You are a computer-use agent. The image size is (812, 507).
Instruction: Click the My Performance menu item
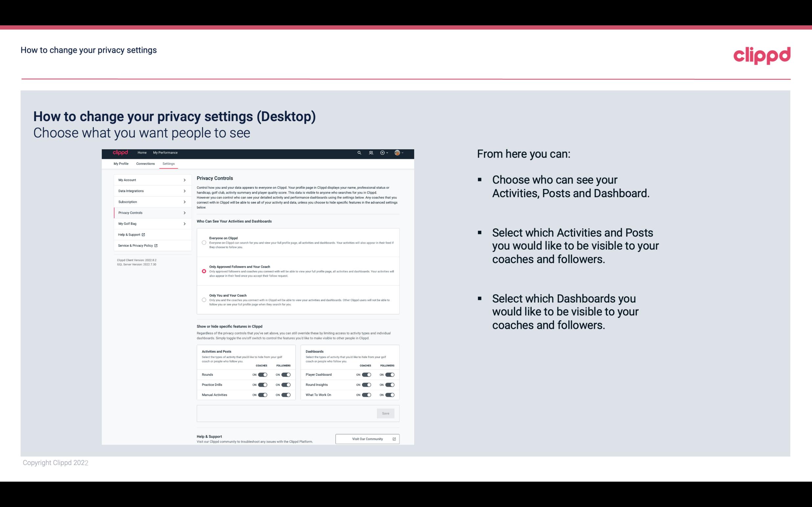click(166, 153)
